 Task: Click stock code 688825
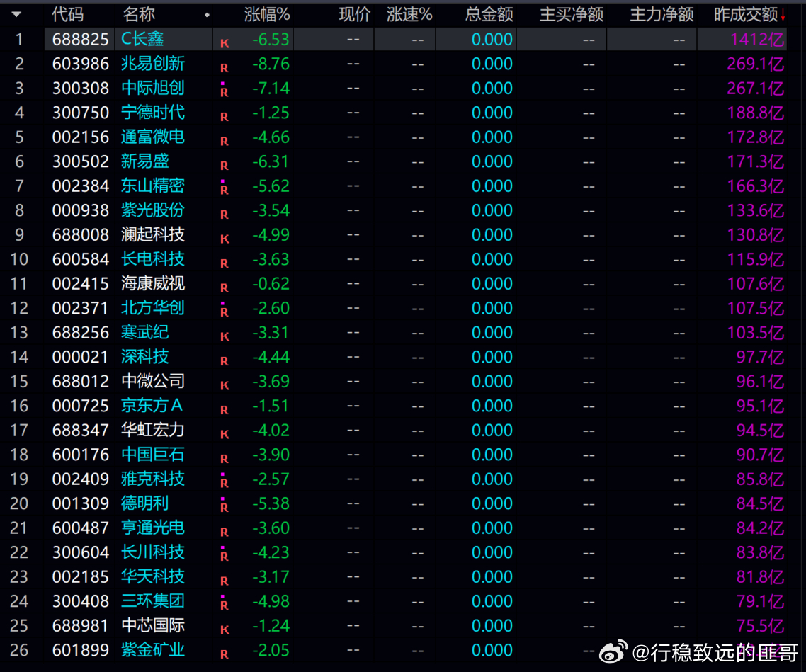(x=81, y=39)
